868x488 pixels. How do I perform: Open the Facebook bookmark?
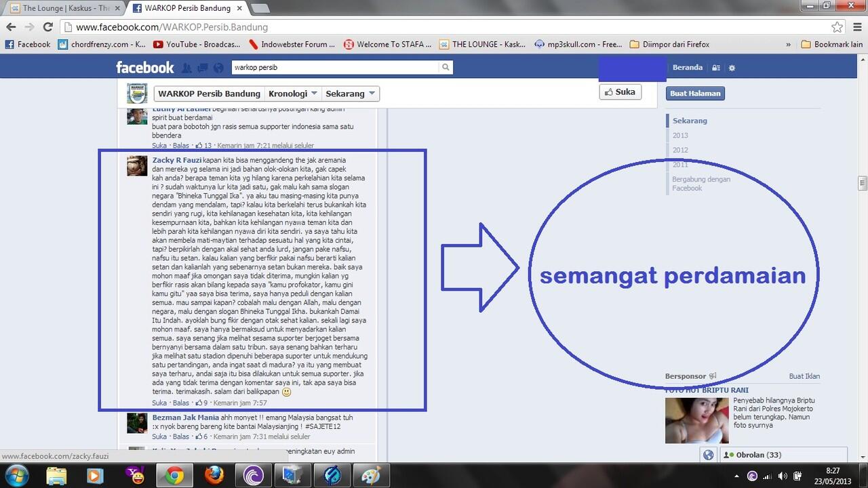[x=28, y=44]
